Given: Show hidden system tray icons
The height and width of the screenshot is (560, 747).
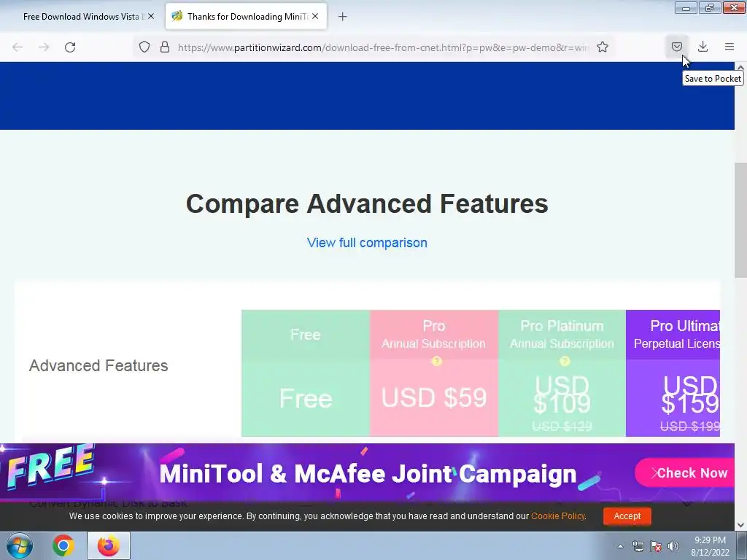Looking at the screenshot, I should point(620,546).
